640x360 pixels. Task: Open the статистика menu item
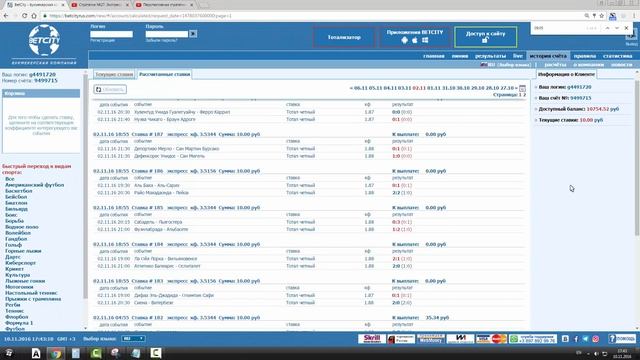[x=617, y=56]
